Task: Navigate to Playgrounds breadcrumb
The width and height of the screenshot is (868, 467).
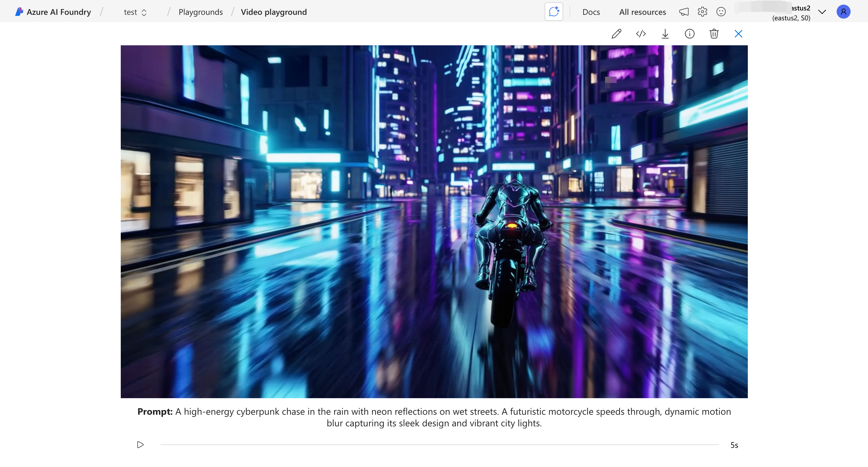Action: tap(201, 12)
